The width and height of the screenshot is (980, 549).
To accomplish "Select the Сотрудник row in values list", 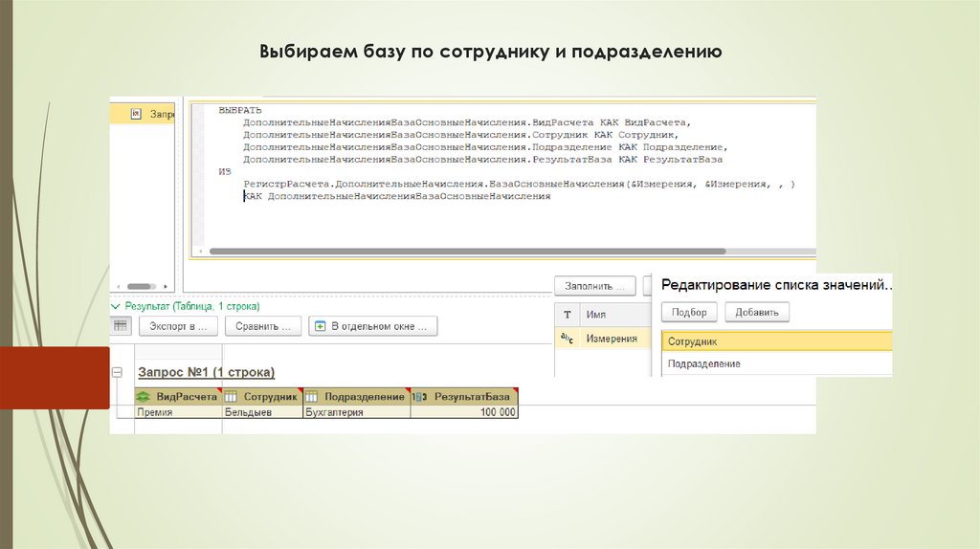I will tap(777, 341).
